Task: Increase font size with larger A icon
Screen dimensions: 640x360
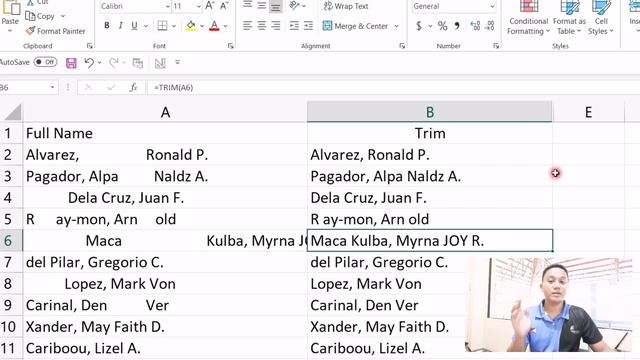Action: [210, 6]
